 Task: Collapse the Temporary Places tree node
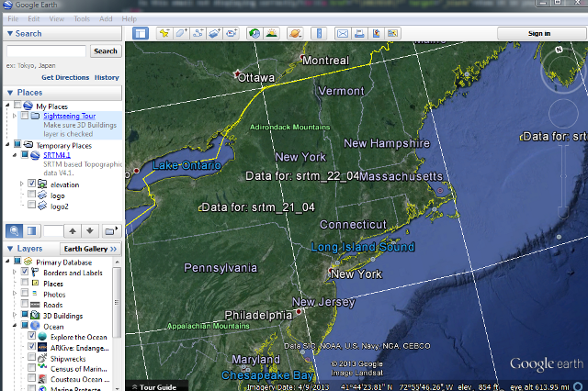click(x=7, y=144)
